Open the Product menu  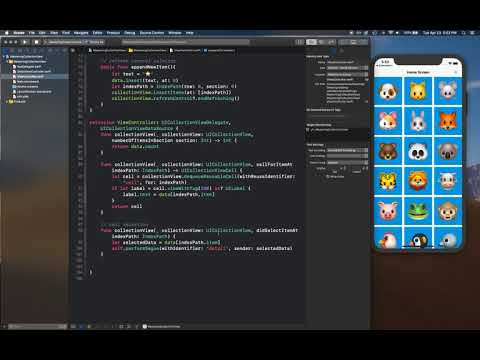(x=113, y=33)
